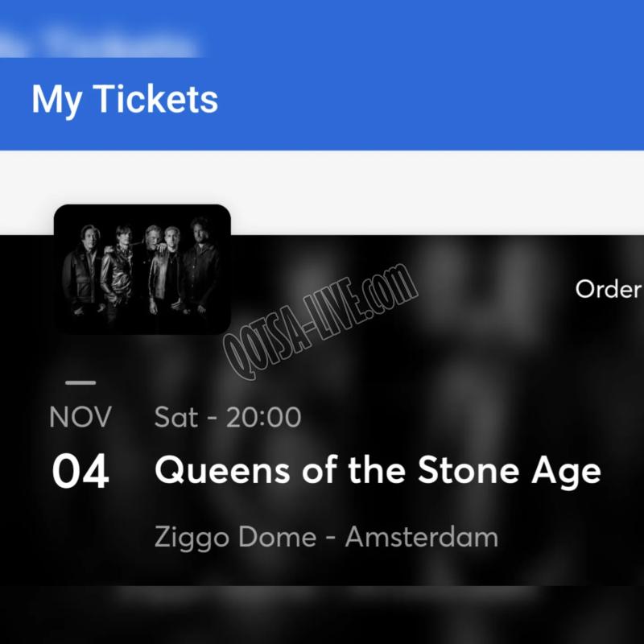Tap the blurred account name at top
Viewport: 644px width, 644px height.
(98, 43)
